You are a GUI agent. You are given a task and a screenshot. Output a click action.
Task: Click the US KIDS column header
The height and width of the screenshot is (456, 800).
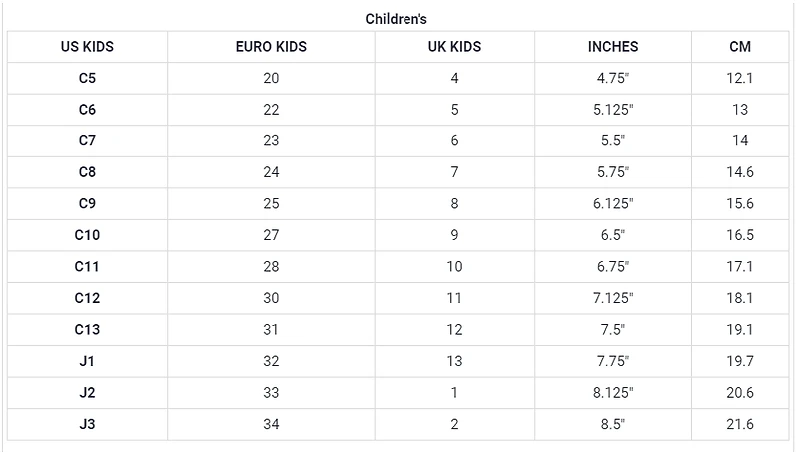pos(87,47)
